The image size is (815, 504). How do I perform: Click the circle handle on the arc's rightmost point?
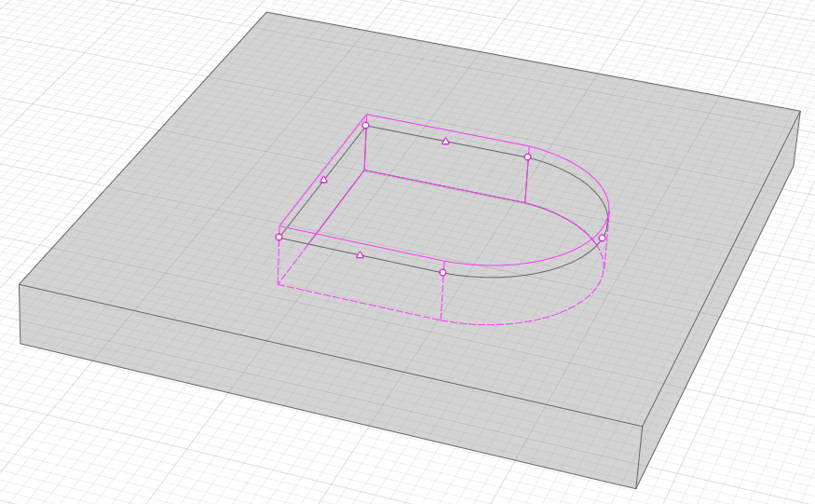tap(602, 238)
